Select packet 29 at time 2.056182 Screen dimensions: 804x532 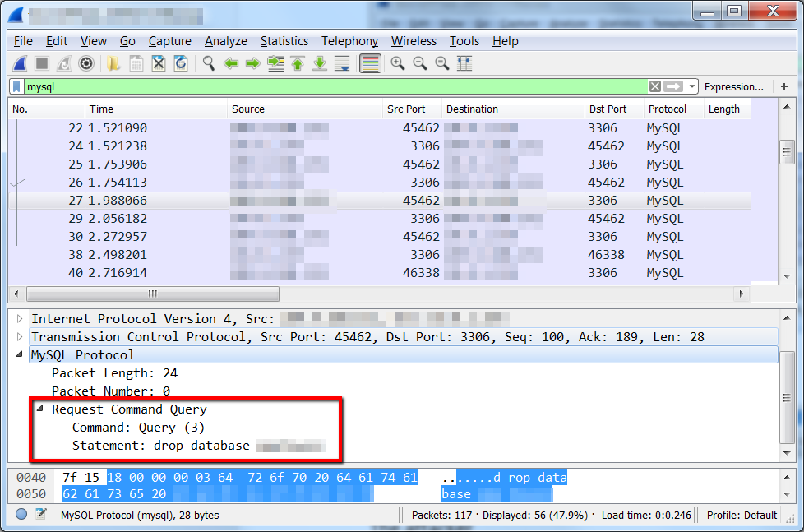380,219
